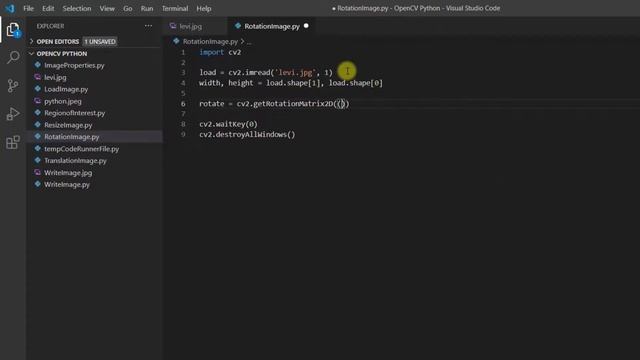Click the cv2.destroyAllWindows() line

pyautogui.click(x=247, y=134)
